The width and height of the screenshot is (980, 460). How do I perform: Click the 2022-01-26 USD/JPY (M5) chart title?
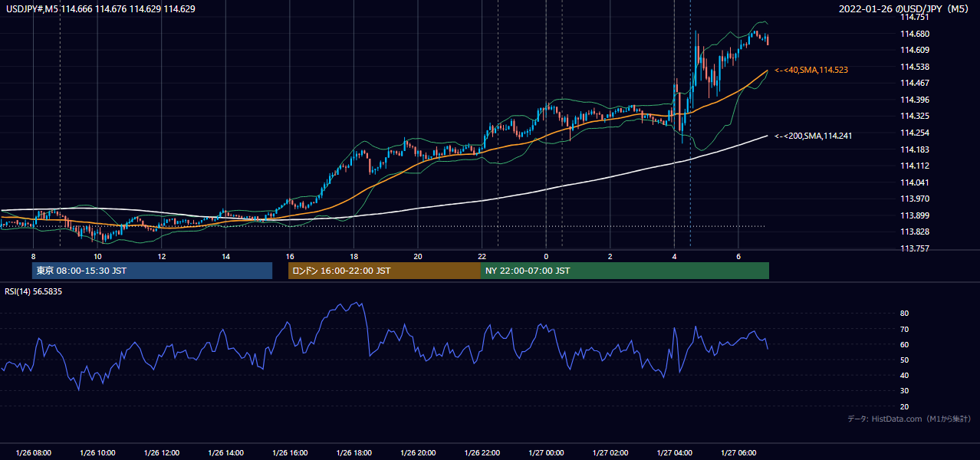[905, 9]
